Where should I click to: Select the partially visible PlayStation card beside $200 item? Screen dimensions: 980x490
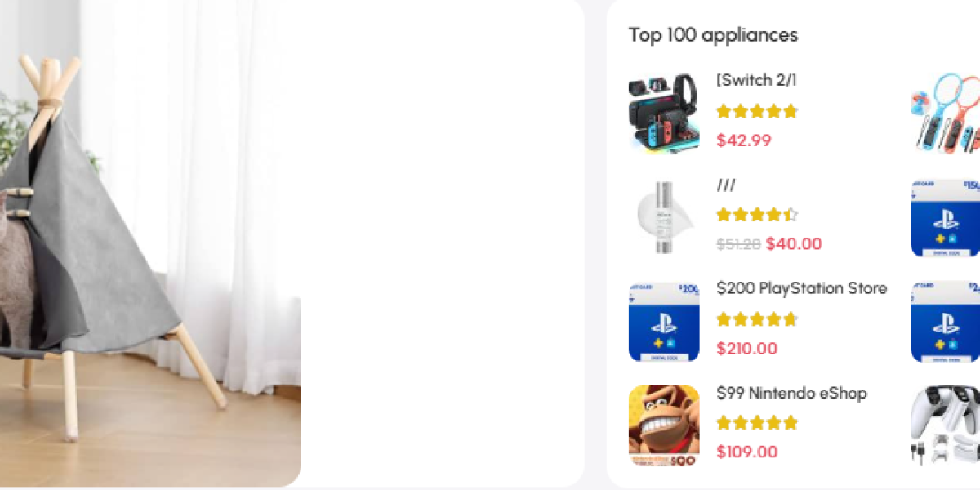click(945, 321)
